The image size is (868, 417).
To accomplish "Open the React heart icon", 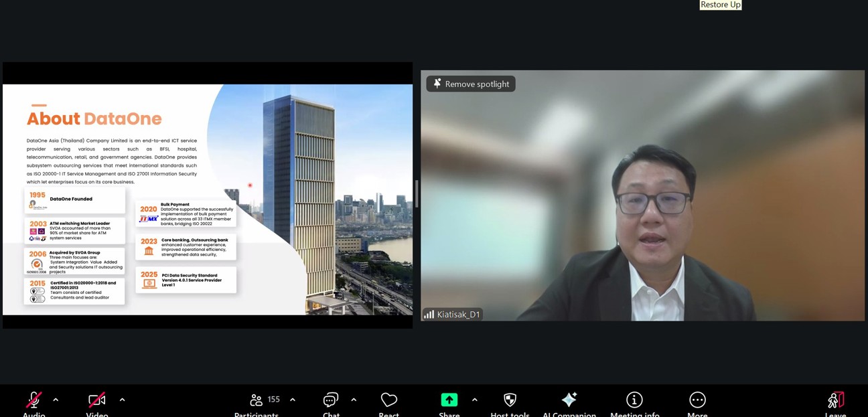I will pyautogui.click(x=389, y=400).
